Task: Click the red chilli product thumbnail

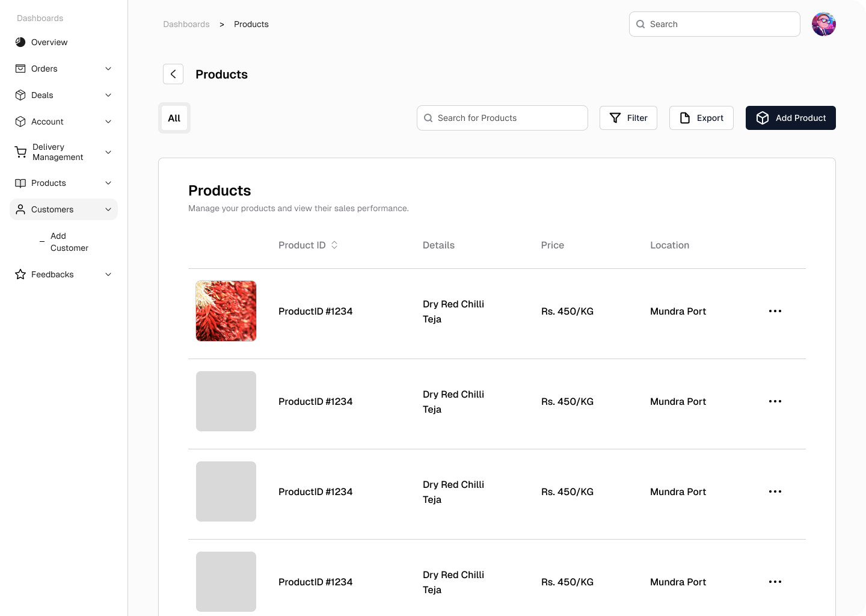Action: [226, 311]
